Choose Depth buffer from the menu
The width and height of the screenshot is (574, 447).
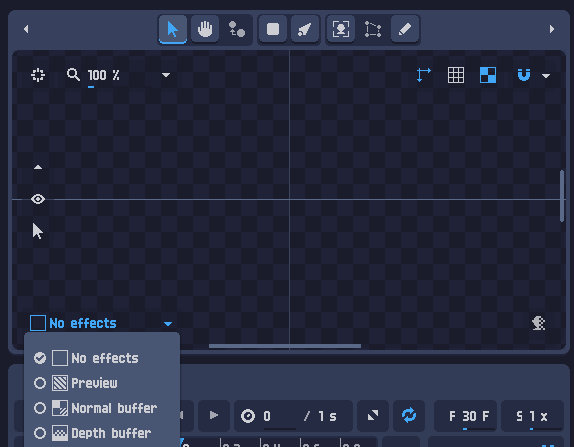[92, 433]
